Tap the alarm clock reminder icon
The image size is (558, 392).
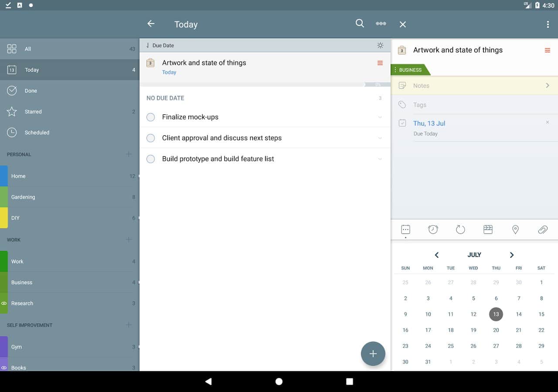433,230
